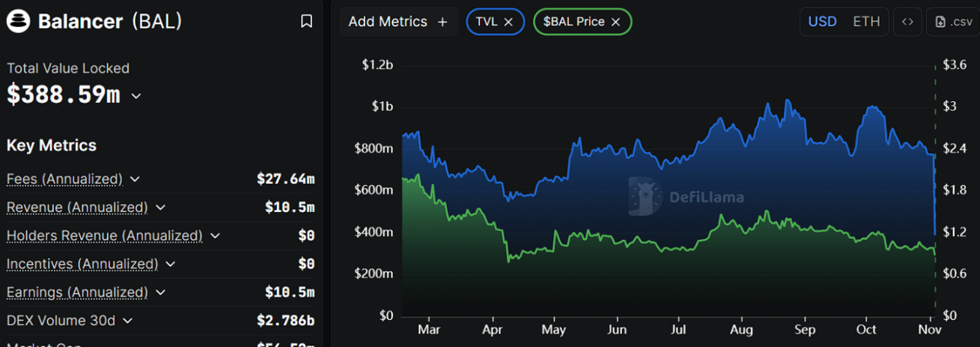This screenshot has height=347, width=980.
Task: Switch chart denomination to USD
Action: coord(822,22)
